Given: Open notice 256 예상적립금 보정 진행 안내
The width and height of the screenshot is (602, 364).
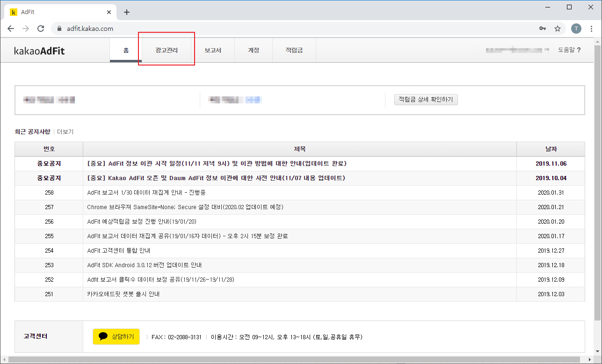Looking at the screenshot, I should pos(142,222).
